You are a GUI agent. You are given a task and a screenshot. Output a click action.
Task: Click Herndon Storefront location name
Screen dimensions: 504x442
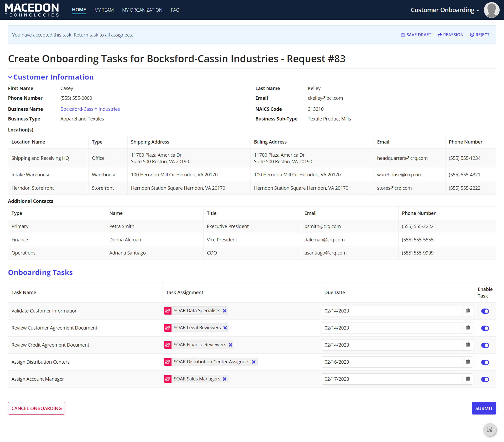33,188
